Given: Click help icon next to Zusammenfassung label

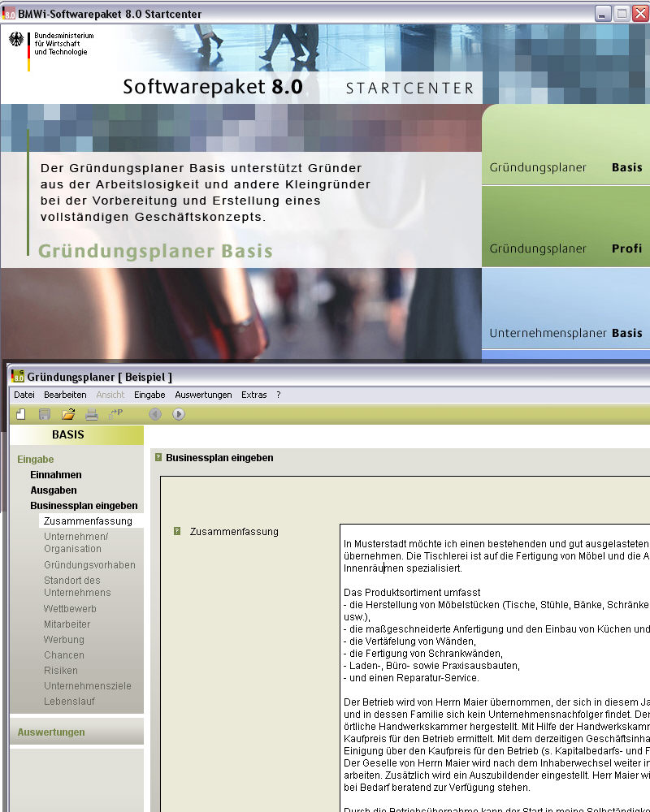Looking at the screenshot, I should [x=177, y=531].
